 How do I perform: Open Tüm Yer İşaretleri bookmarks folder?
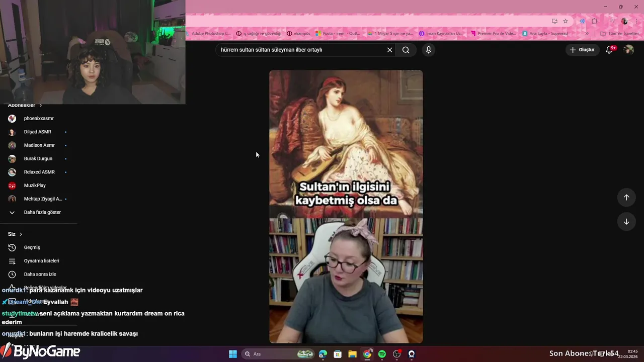620,34
